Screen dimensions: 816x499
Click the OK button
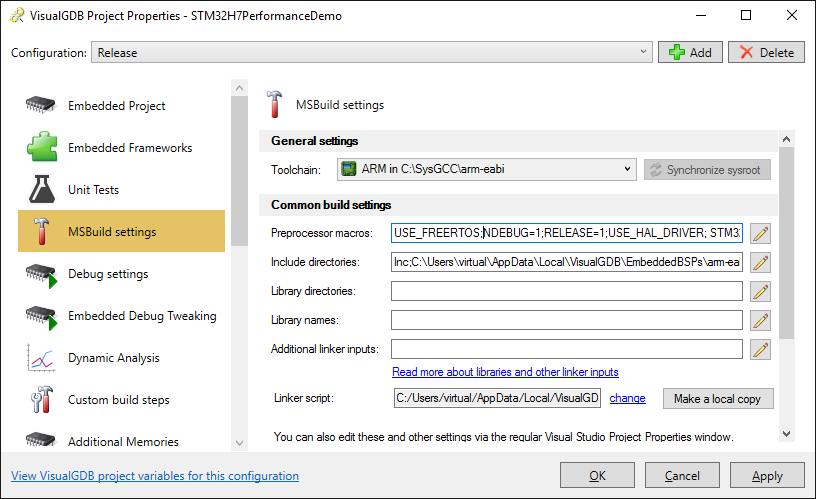597,476
